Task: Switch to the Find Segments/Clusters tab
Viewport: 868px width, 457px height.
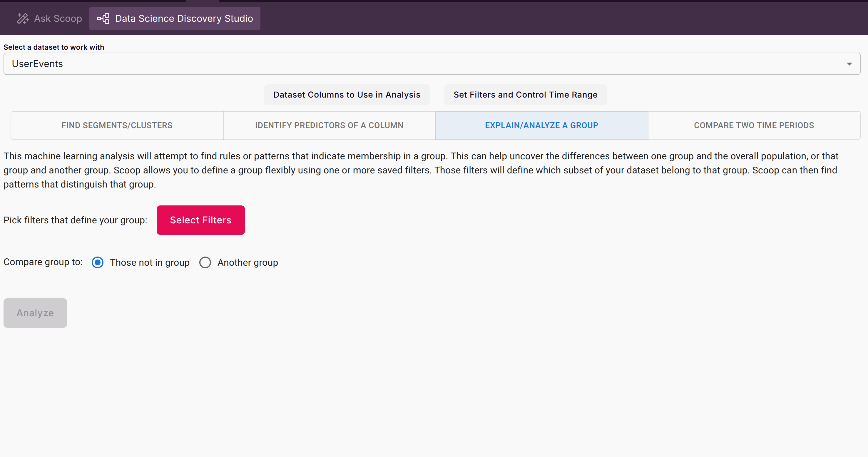Action: coord(117,125)
